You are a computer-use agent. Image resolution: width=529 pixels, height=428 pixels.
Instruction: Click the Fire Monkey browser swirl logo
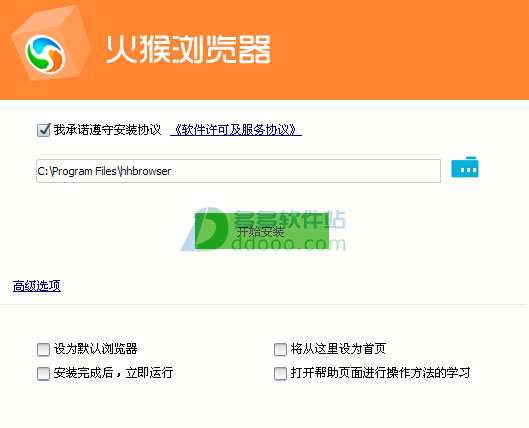click(45, 54)
